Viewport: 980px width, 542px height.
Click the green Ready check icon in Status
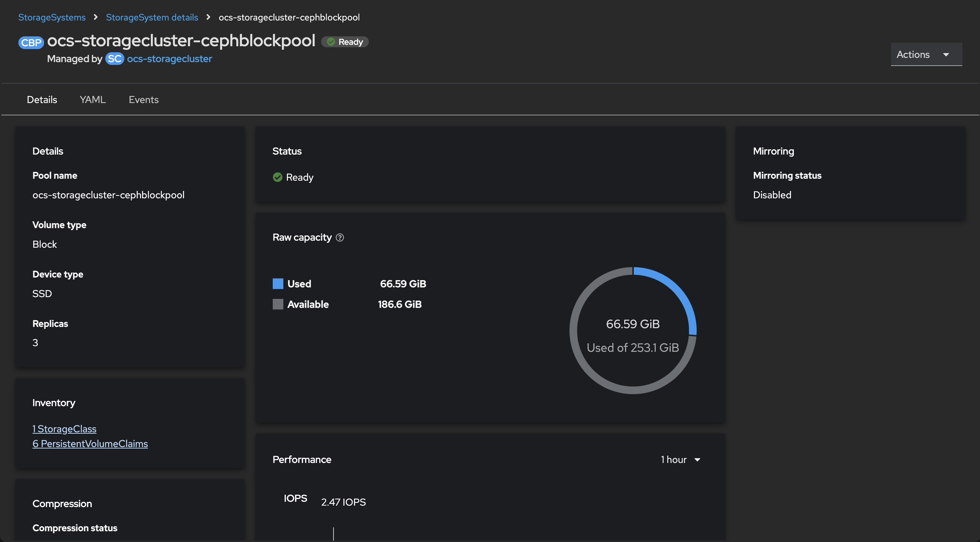tap(278, 177)
